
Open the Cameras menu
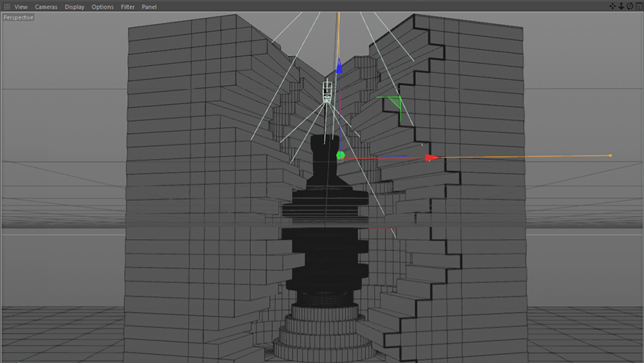[46, 7]
